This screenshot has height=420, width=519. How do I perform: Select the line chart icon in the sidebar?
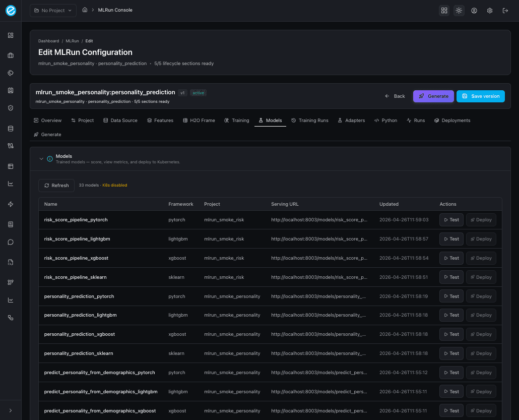[10, 184]
